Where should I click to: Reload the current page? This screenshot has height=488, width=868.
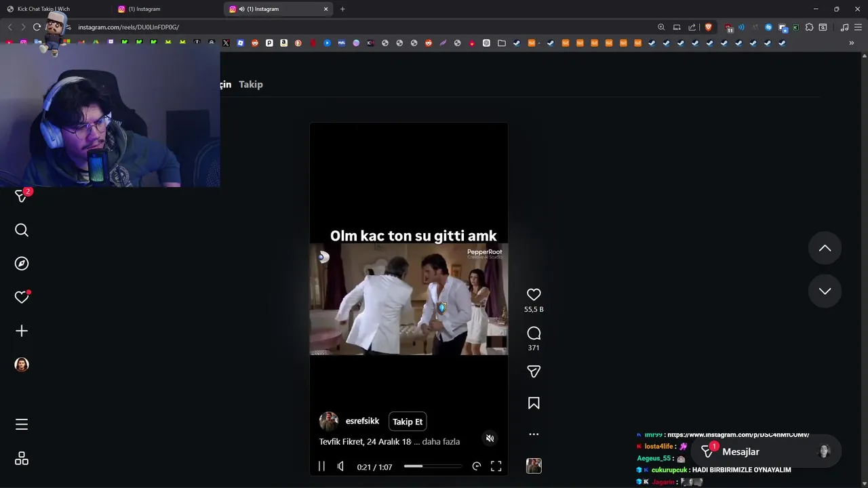(x=37, y=27)
